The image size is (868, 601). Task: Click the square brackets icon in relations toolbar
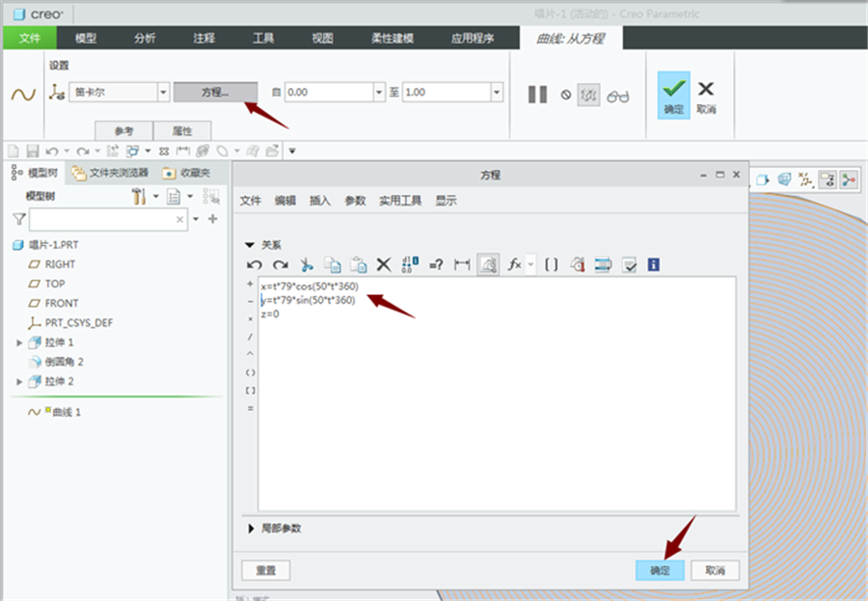tap(552, 264)
